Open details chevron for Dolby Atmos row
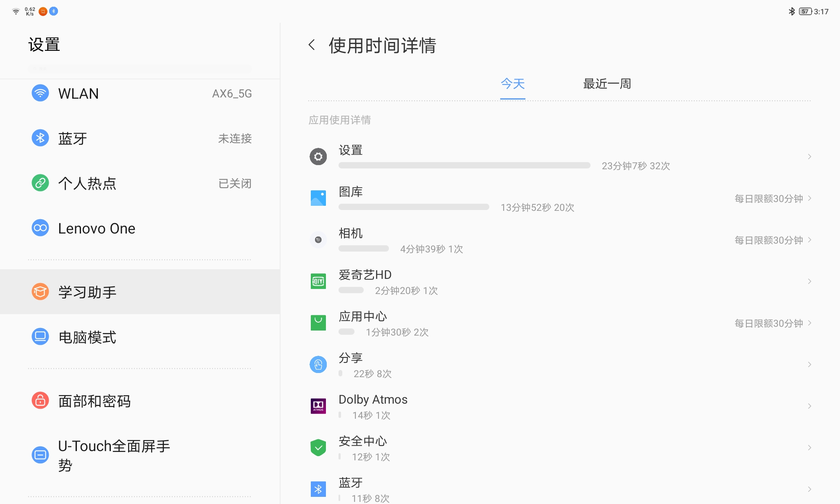The width and height of the screenshot is (840, 504). [809, 405]
